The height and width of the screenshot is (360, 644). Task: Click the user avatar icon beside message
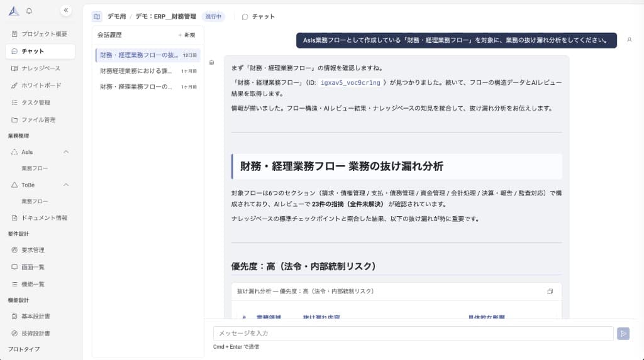[x=629, y=40]
